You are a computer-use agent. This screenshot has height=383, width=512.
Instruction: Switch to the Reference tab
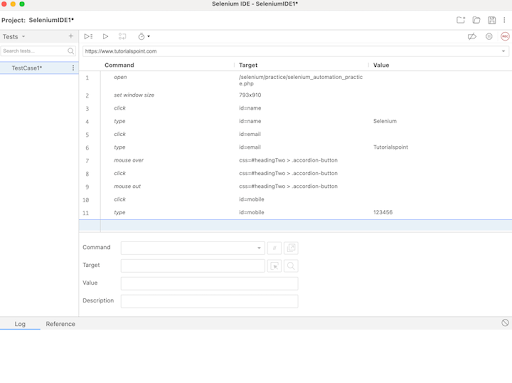point(60,324)
